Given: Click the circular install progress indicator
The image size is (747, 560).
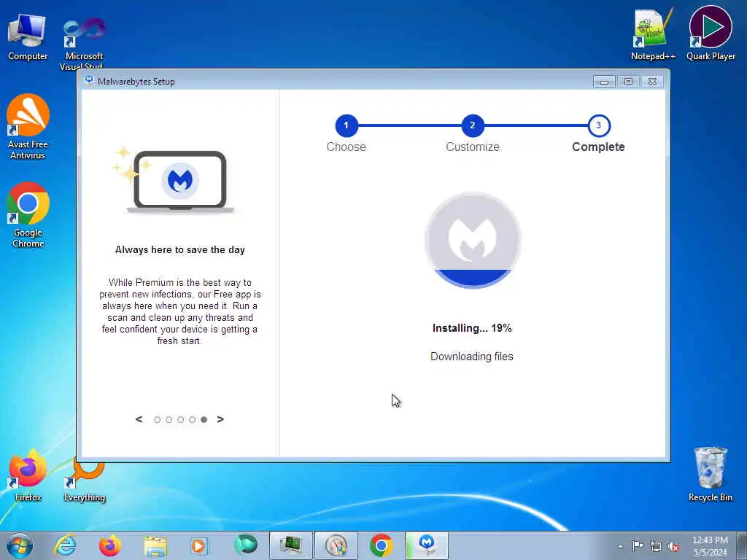Looking at the screenshot, I should pos(473,240).
